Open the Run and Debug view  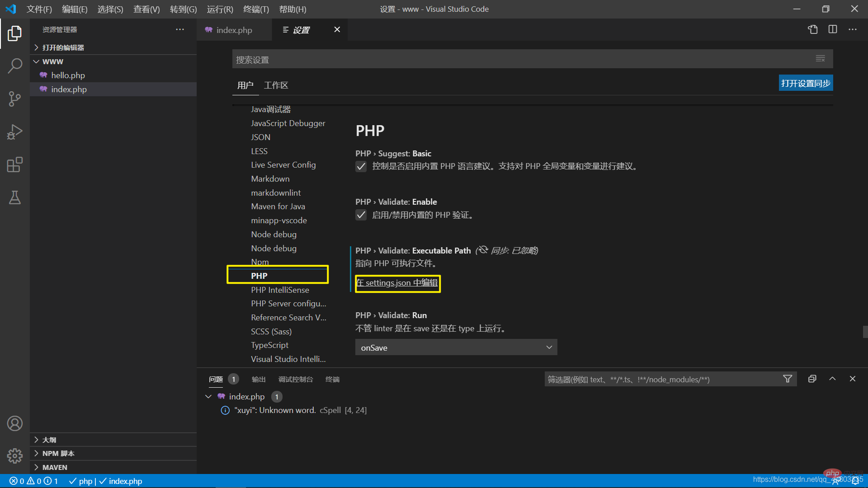point(14,132)
